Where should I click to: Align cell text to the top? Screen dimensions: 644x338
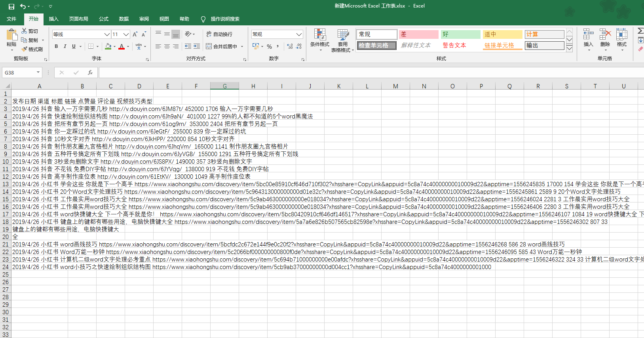click(158, 34)
